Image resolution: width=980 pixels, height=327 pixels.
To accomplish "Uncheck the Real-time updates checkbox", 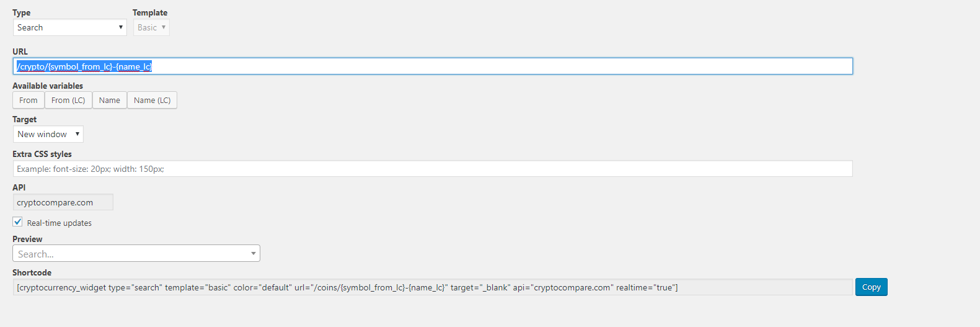I will 18,222.
